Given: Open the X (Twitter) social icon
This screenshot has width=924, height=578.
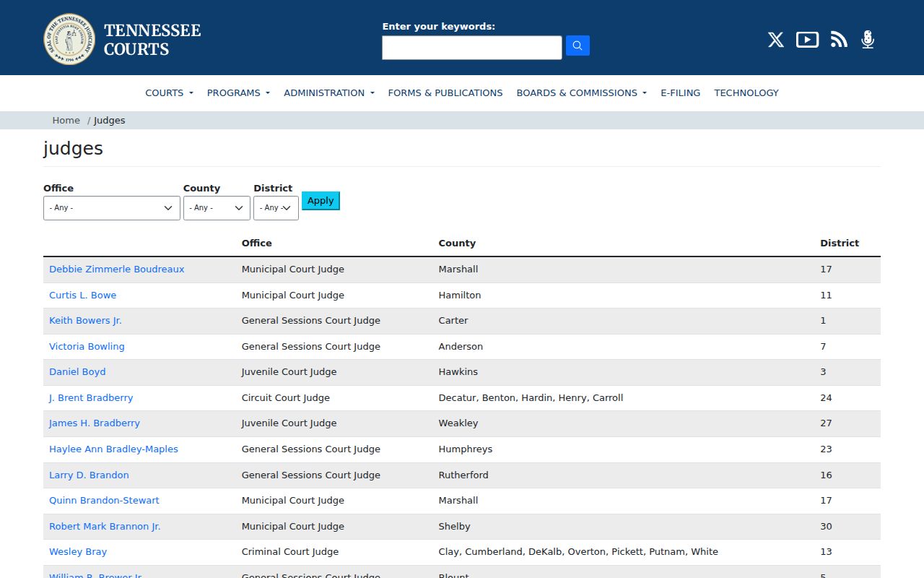Looking at the screenshot, I should (776, 40).
